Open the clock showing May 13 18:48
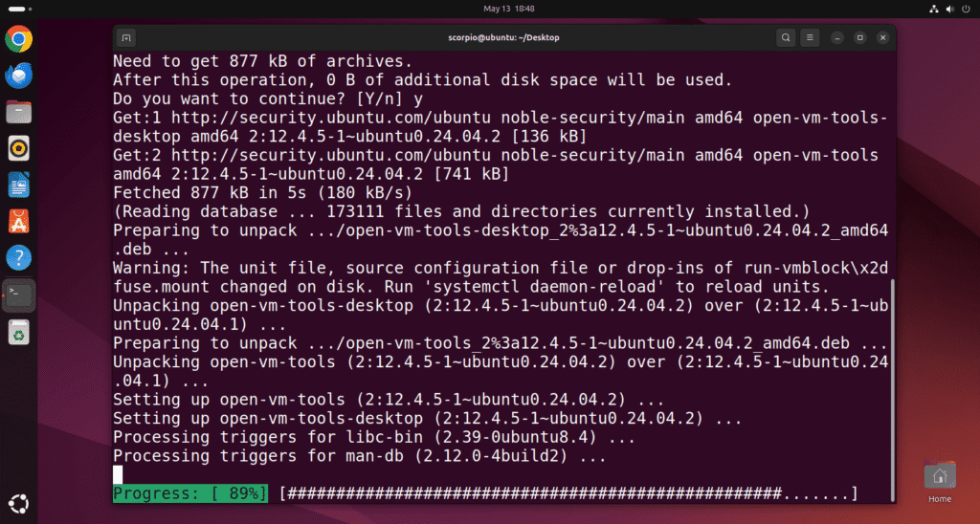The image size is (980, 524). coord(509,9)
